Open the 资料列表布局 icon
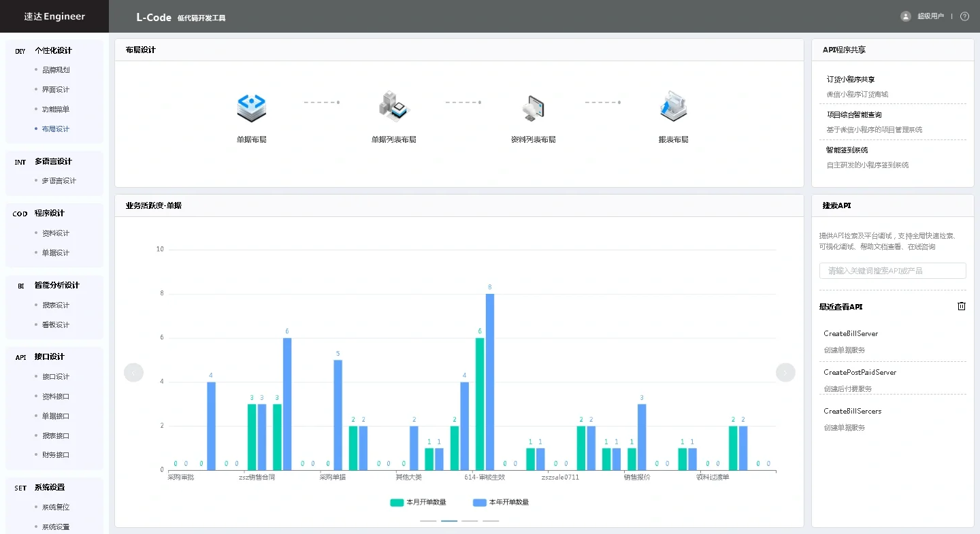Image resolution: width=980 pixels, height=534 pixels. [533, 107]
